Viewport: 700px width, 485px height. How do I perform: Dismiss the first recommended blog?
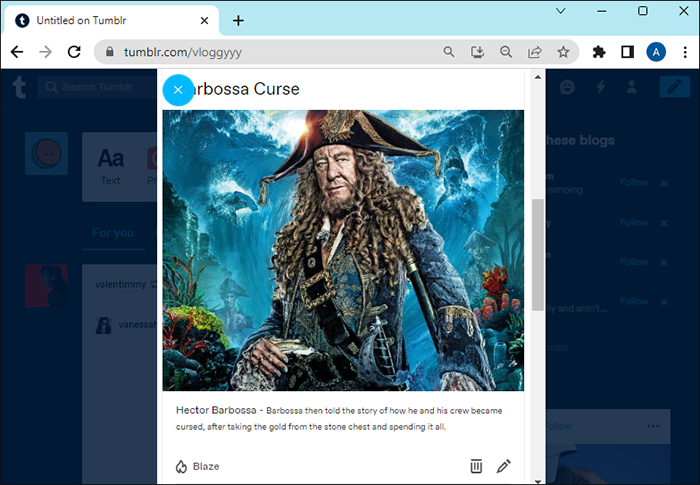coord(664,184)
